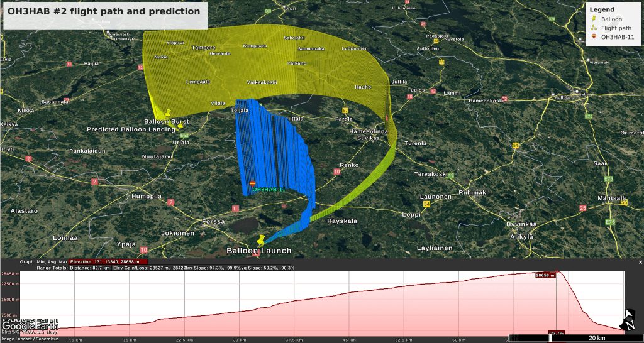Click the Balloon Launch yellow pushpin
This screenshot has width=644, height=343.
260,239
